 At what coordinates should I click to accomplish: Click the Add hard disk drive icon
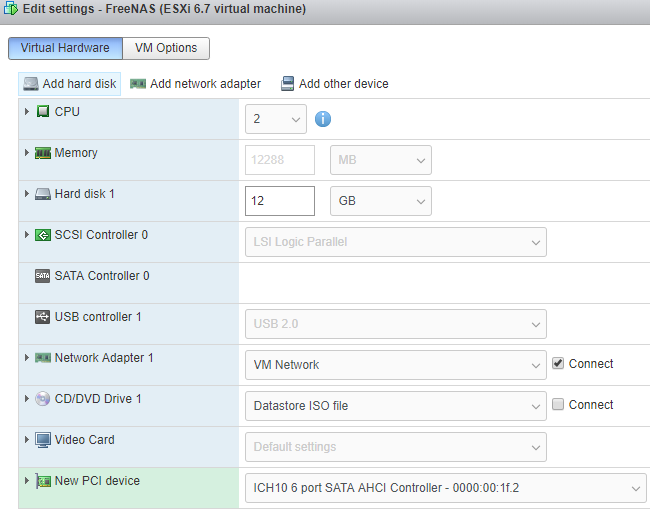click(x=31, y=84)
